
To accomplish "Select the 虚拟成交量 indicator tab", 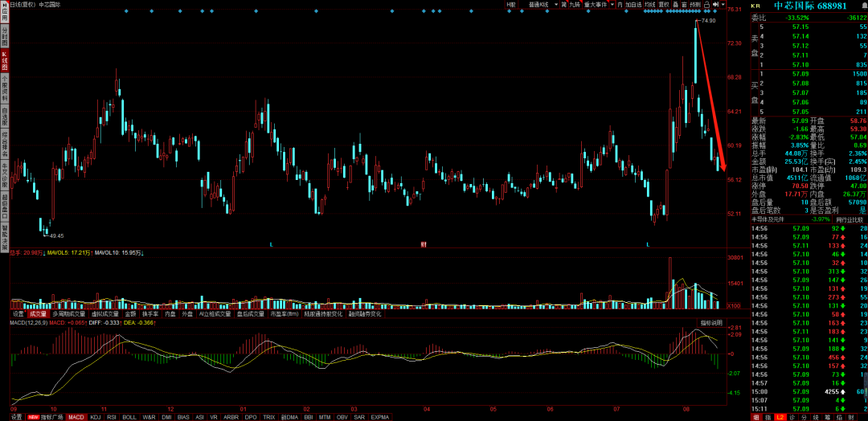I will point(104,313).
